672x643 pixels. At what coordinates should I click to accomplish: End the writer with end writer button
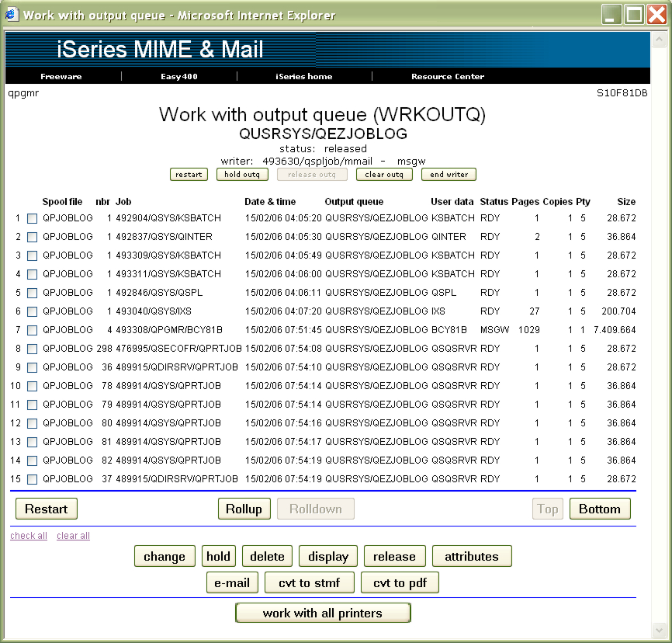pyautogui.click(x=449, y=175)
